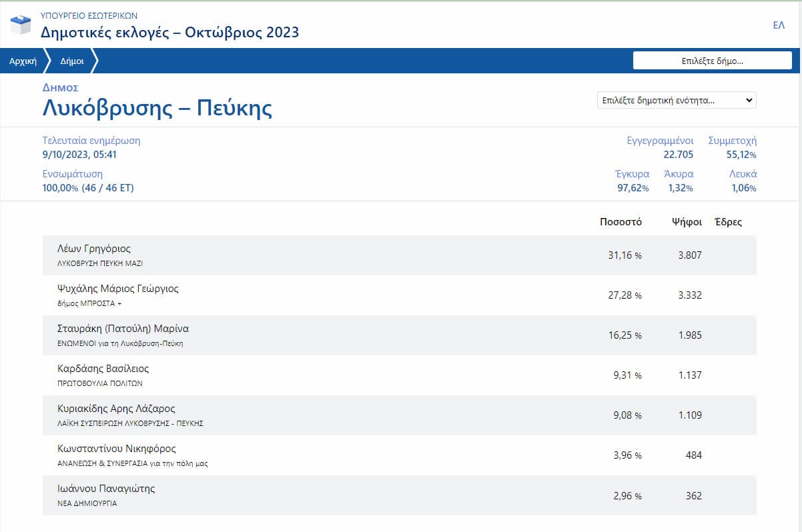The width and height of the screenshot is (802, 532).
Task: Click the ΥΠΟΥΡΓΕΙΟ ΕΣΩΤΕΡΙΚΩΝ header text
Action: click(89, 15)
